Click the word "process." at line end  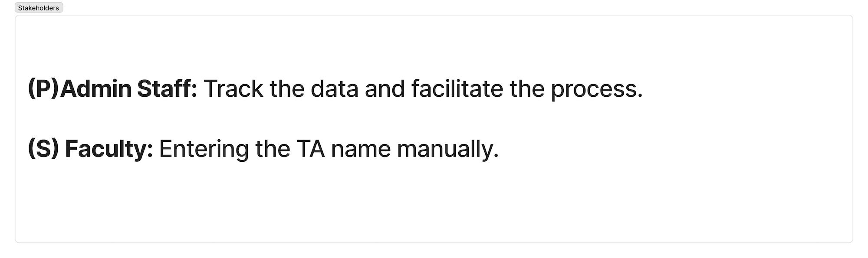point(597,89)
